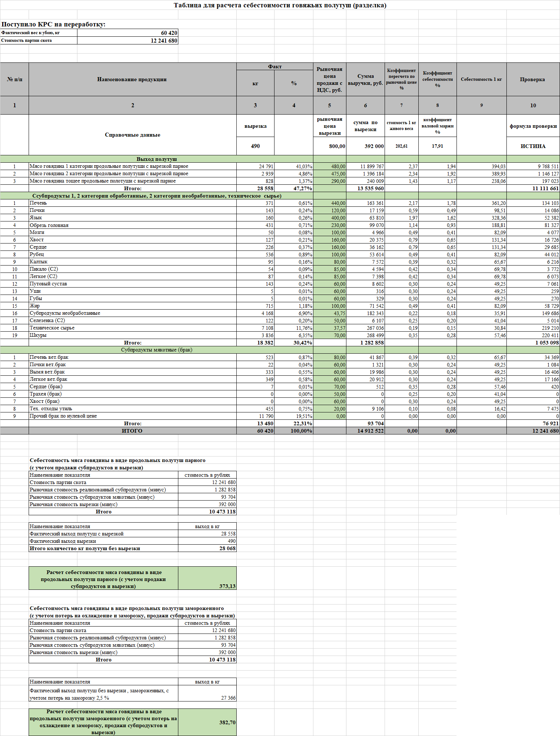Select the 'Вымя вет.брак' row name
The image size is (560, 736).
tap(132, 372)
